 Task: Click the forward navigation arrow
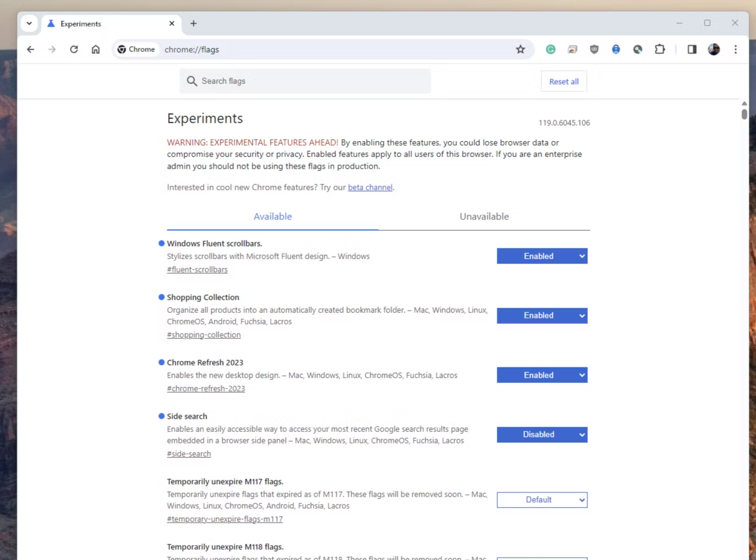(52, 50)
